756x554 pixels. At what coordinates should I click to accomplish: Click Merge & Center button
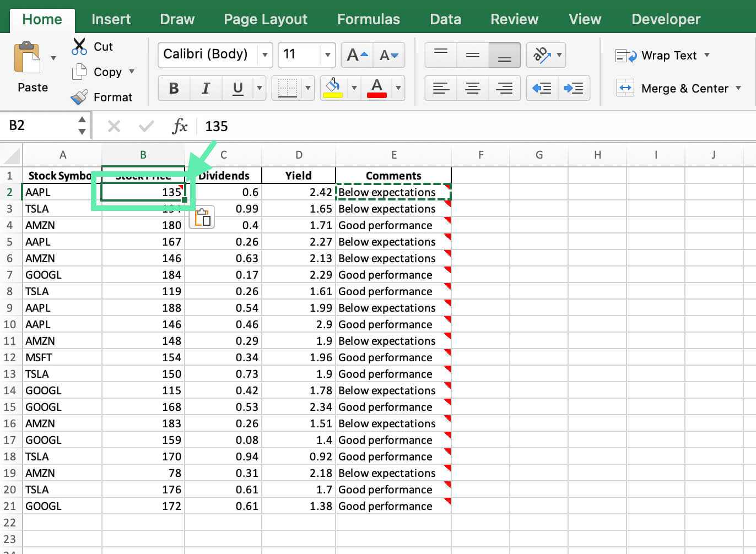point(672,89)
